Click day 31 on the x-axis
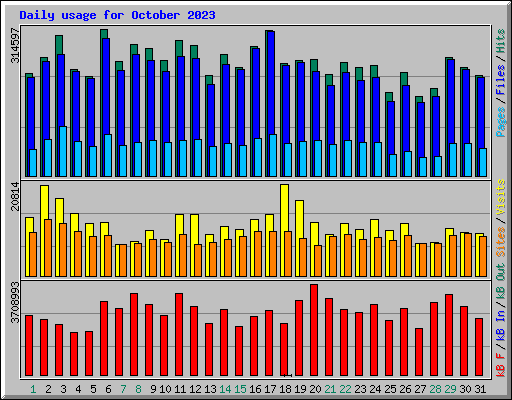 480,389
